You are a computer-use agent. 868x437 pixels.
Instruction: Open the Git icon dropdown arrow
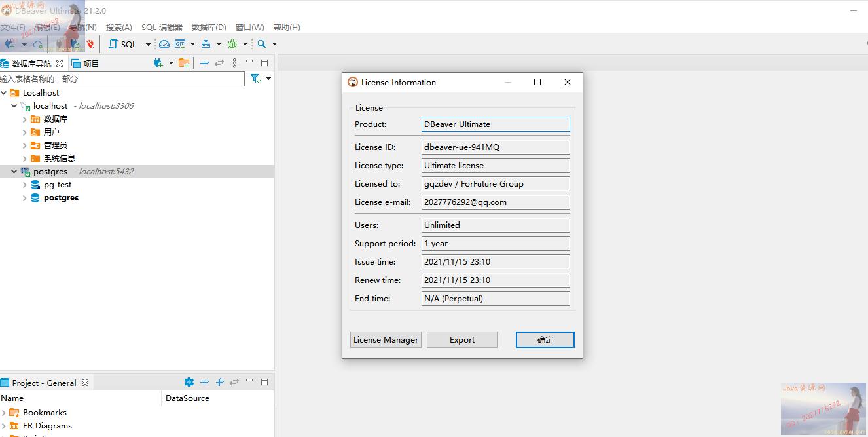point(192,44)
